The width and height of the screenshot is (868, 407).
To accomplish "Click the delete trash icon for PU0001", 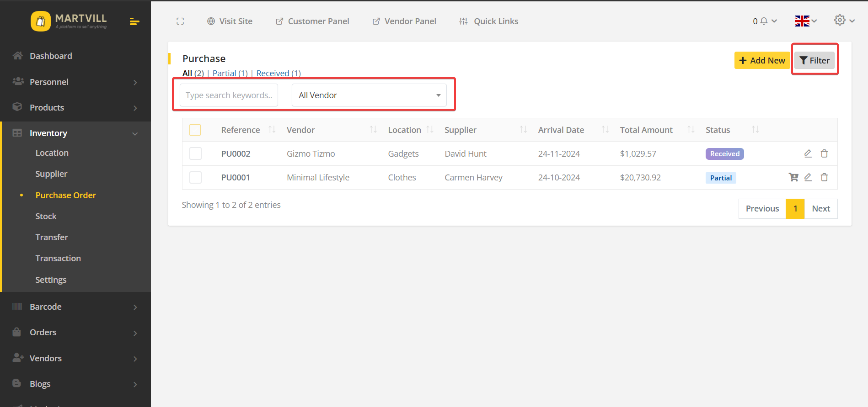I will click(824, 177).
